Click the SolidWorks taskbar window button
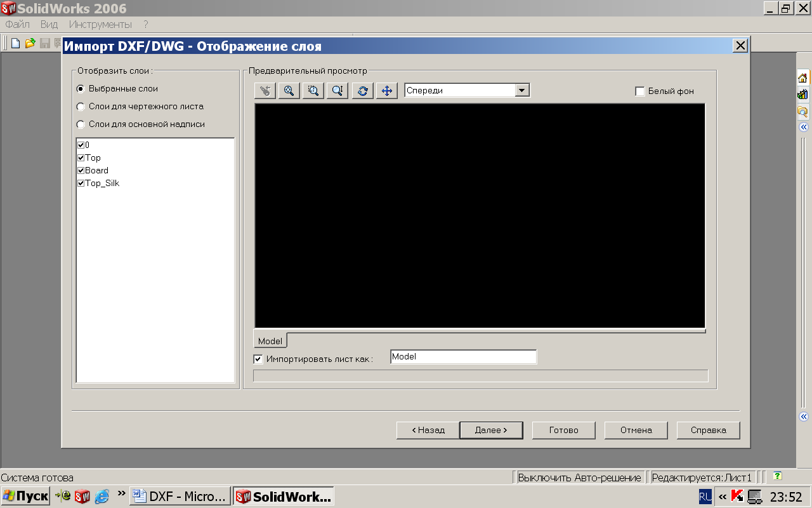The width and height of the screenshot is (812, 508). click(x=284, y=497)
